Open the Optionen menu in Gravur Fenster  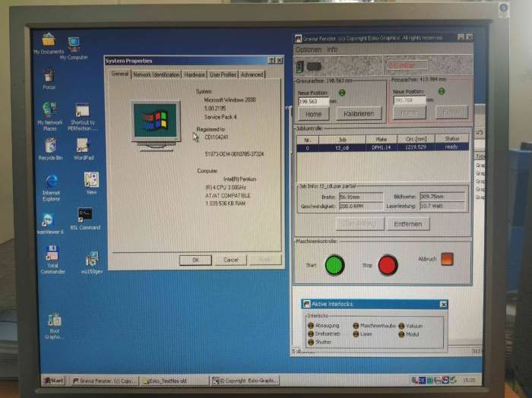pyautogui.click(x=308, y=50)
